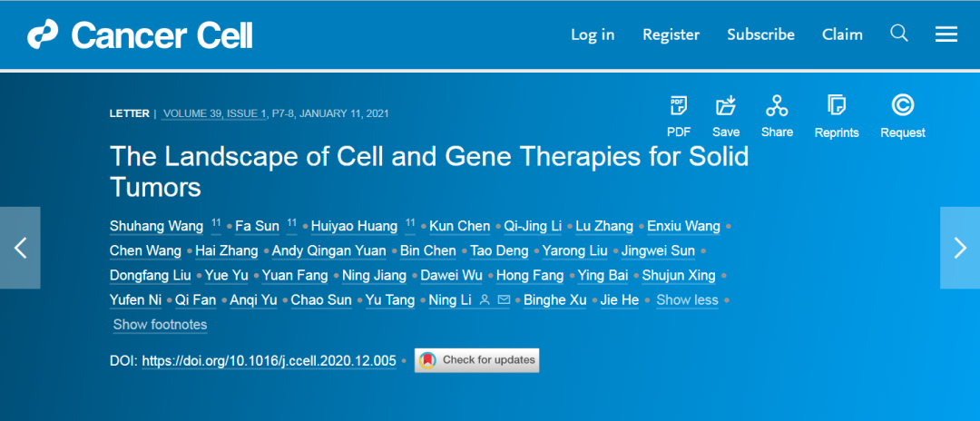Collapse author list with Show less
The height and width of the screenshot is (421, 980).
[687, 300]
